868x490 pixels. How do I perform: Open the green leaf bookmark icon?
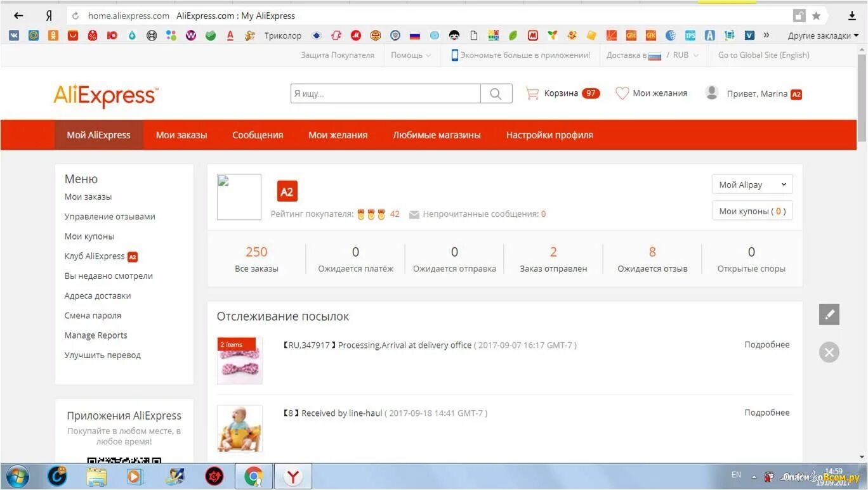(513, 35)
